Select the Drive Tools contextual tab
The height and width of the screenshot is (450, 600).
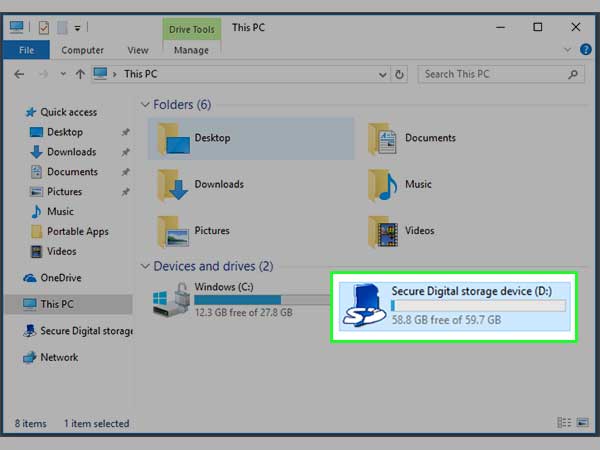pyautogui.click(x=192, y=29)
